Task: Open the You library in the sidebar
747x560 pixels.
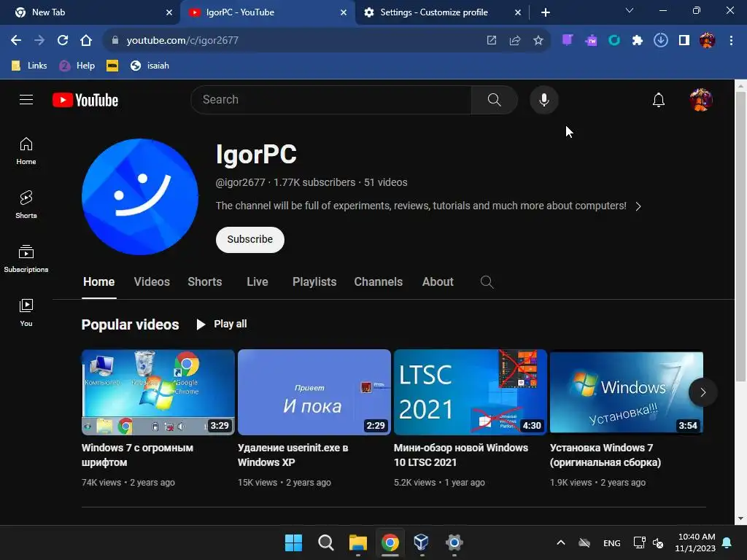Action: (26, 312)
